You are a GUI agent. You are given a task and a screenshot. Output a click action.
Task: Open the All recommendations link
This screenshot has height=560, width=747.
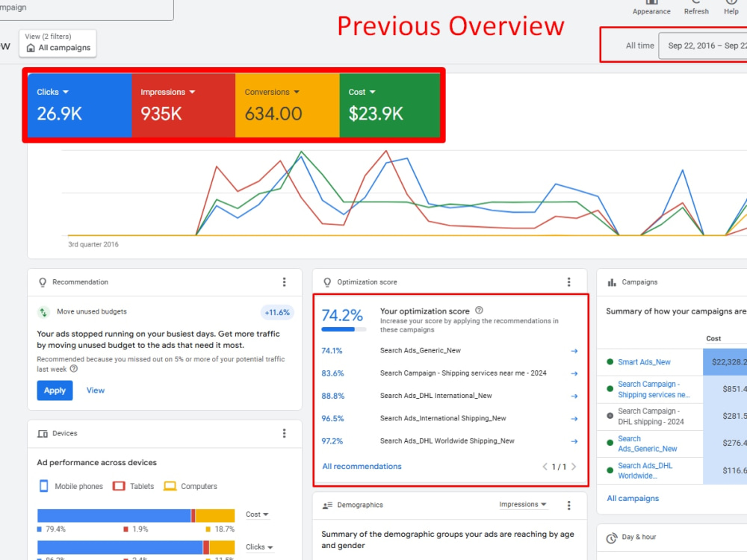[362, 467]
